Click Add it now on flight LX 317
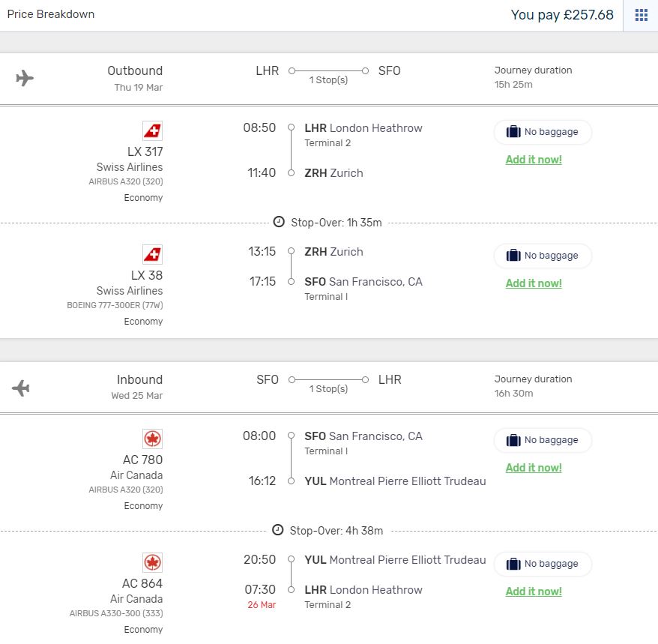 point(533,160)
